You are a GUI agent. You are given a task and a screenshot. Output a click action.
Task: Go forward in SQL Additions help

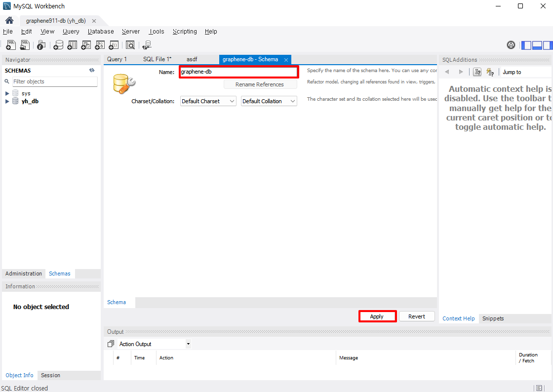[x=461, y=72]
